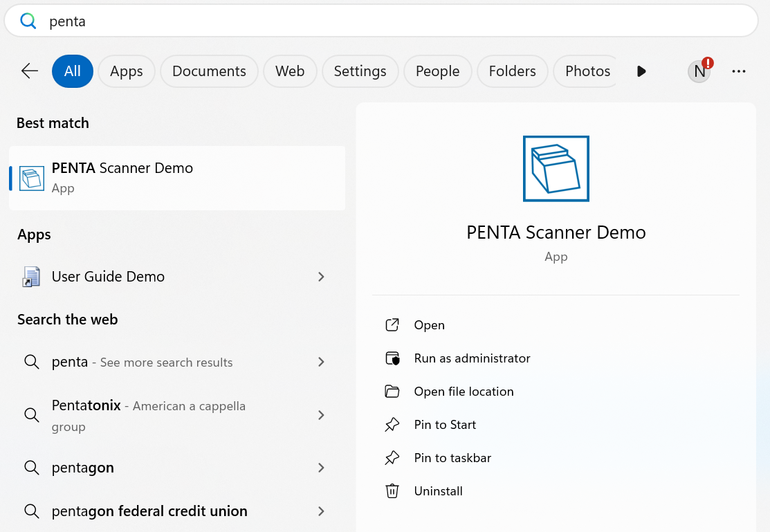Viewport: 770px width, 532px height.
Task: Click the Open file location folder icon
Action: coord(392,392)
